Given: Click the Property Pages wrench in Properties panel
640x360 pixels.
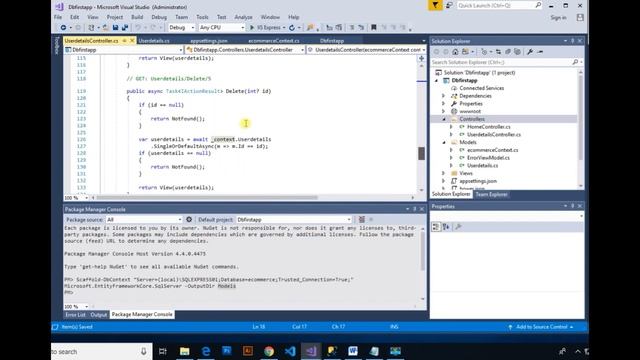Looking at the screenshot, I should (458, 227).
